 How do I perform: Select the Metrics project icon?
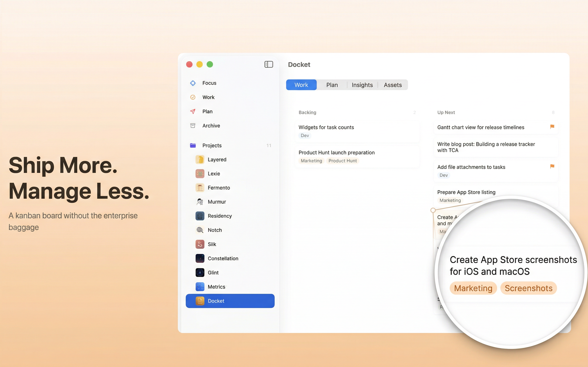click(x=200, y=286)
